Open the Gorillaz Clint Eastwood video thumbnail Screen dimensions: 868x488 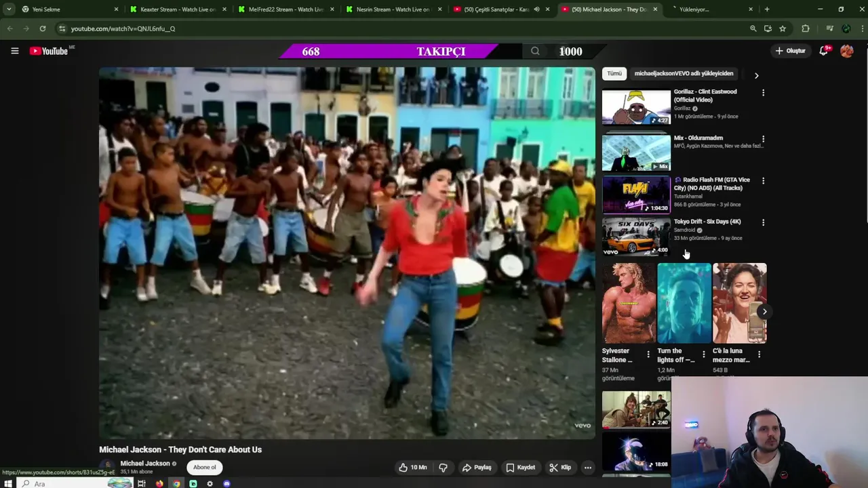[x=636, y=107]
